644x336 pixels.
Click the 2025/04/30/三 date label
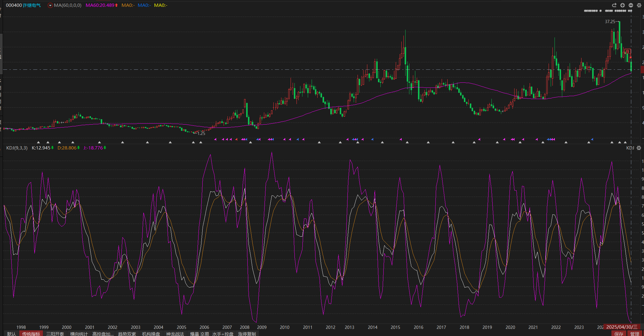(622, 327)
